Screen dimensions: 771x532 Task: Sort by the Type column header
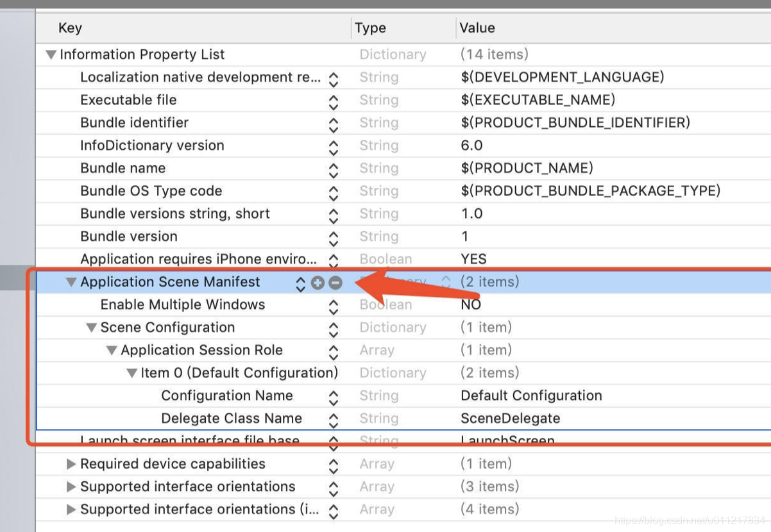[371, 28]
